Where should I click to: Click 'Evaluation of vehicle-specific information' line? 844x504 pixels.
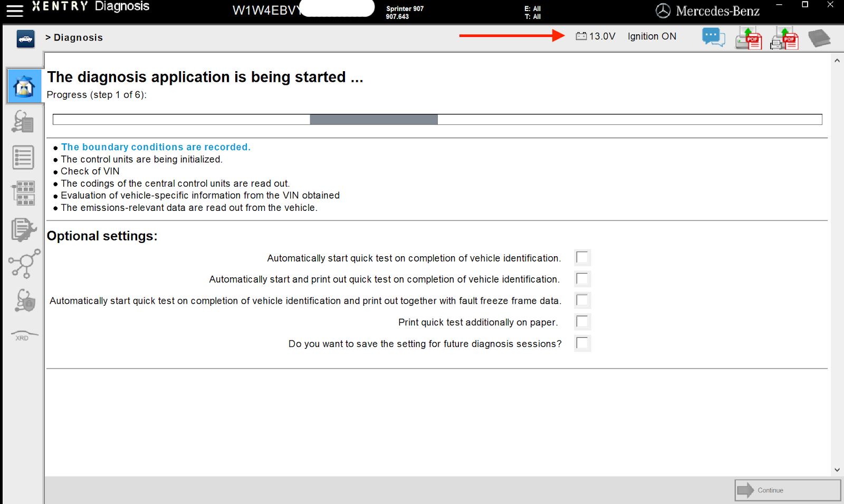[200, 196]
